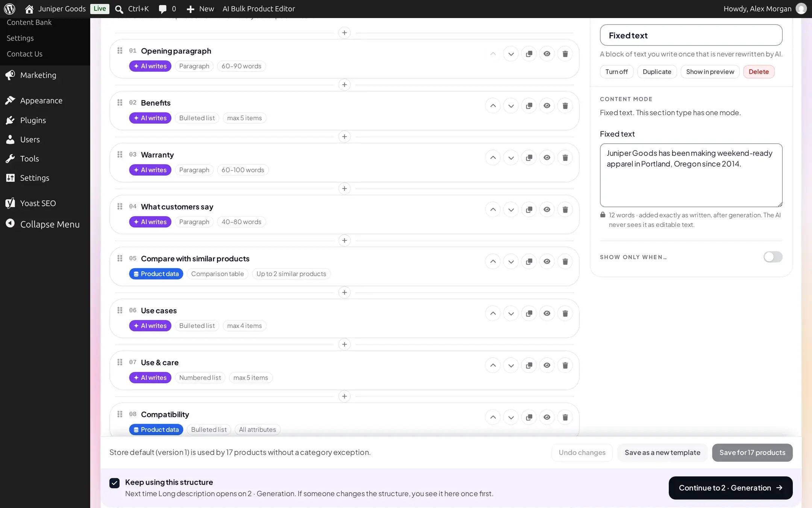Duplicate the What customers say section
Viewport: 812px width, 508px height.
pos(529,210)
